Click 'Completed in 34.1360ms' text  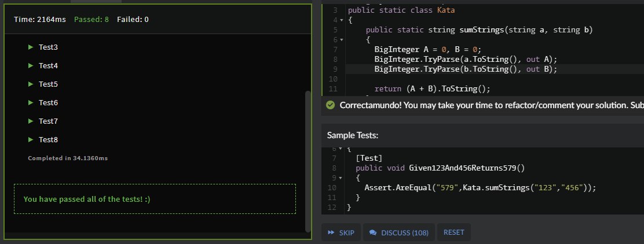coord(68,158)
